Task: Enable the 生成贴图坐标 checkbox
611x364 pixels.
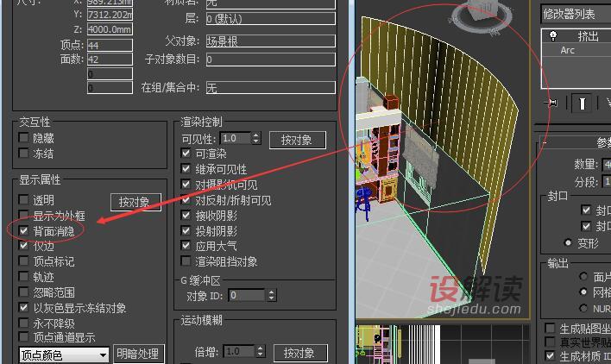Action: (x=550, y=328)
